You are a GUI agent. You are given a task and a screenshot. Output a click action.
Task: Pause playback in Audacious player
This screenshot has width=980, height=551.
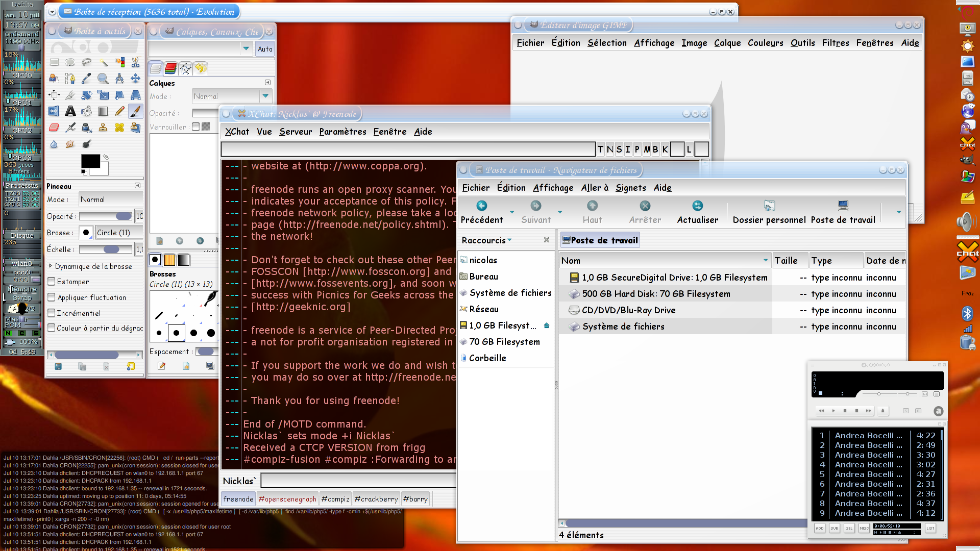[845, 411]
